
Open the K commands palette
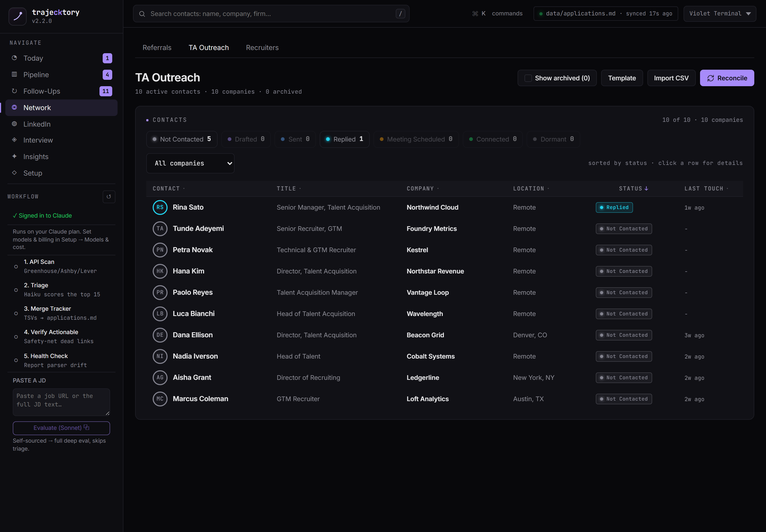497,14
